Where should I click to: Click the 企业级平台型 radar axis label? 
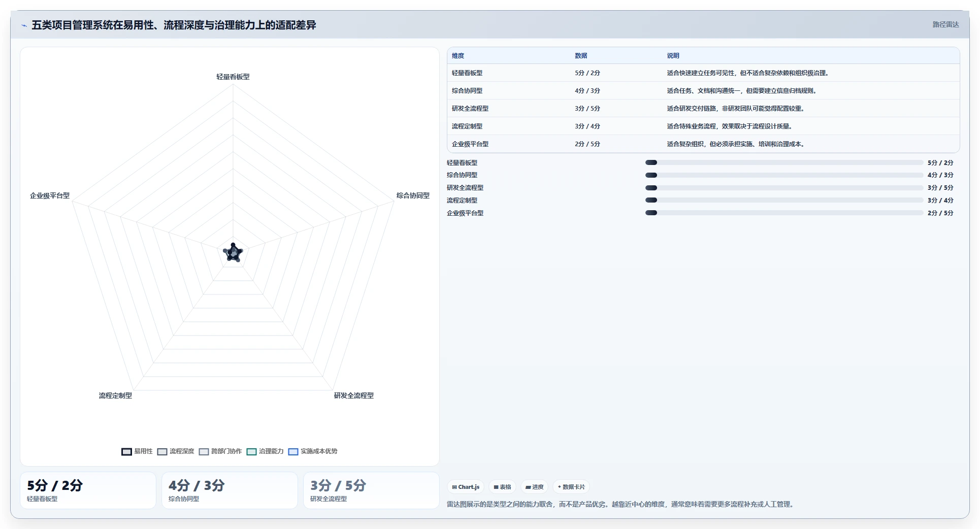tap(50, 195)
